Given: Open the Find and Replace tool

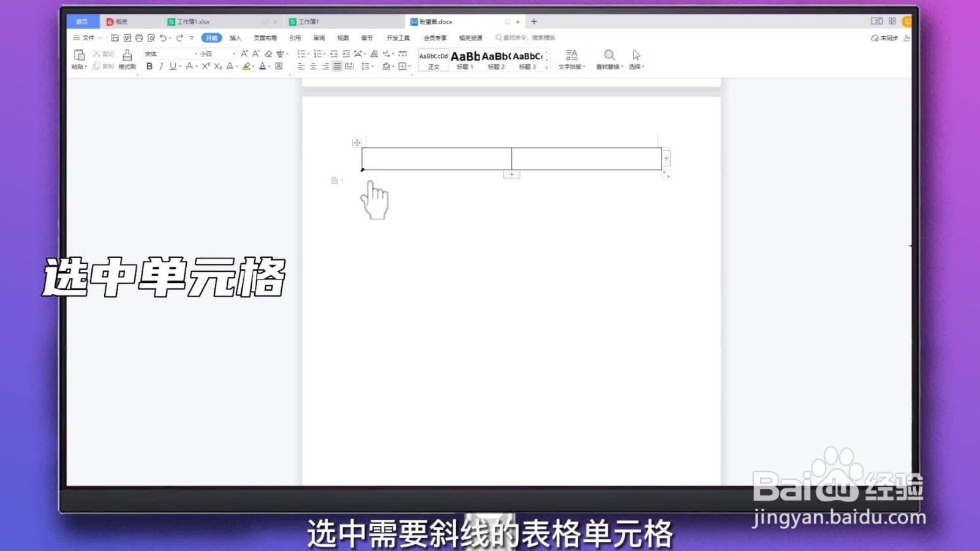Looking at the screenshot, I should coord(609,59).
